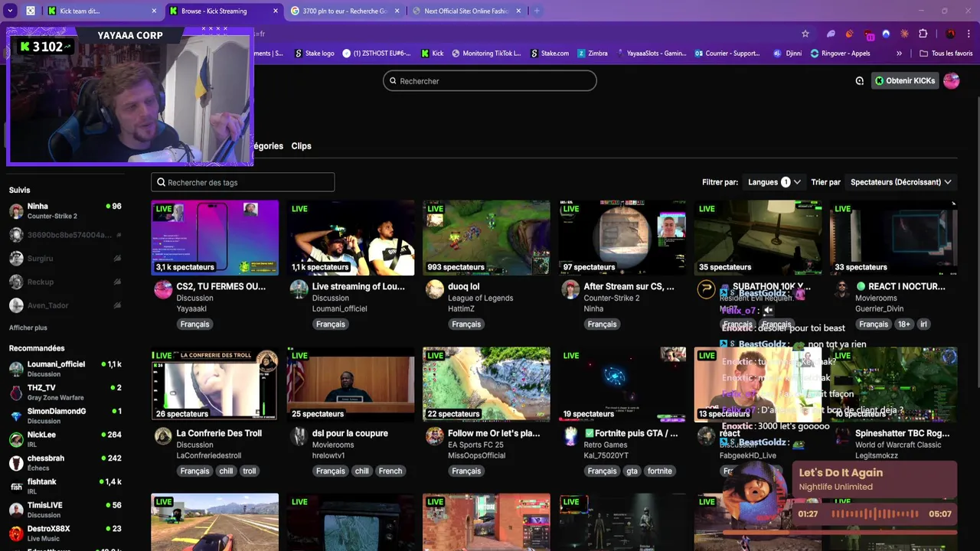Click the fortnite tag under Fortnite puis GTA
This screenshot has height=551, width=980.
pyautogui.click(x=659, y=471)
